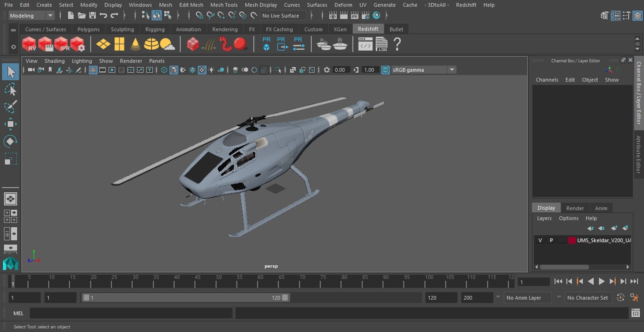Click the Redshift help question mark
The width and height of the screenshot is (644, 332).
pyautogui.click(x=397, y=44)
